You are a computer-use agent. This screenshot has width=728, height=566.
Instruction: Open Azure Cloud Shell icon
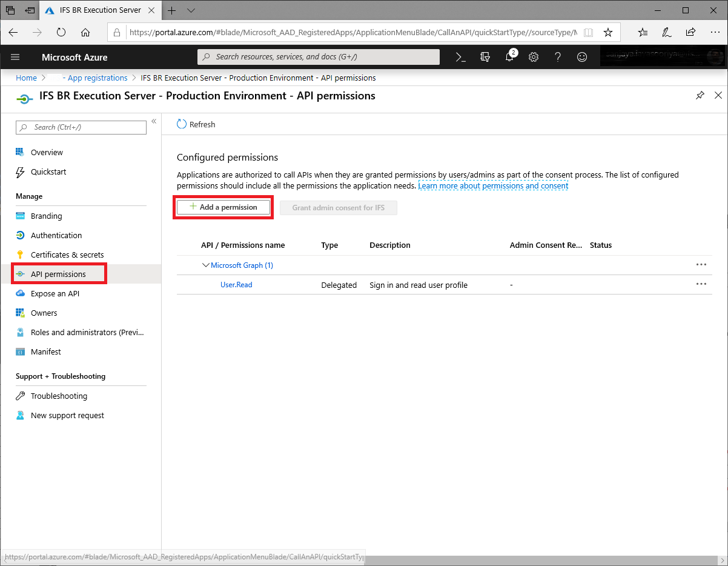460,57
